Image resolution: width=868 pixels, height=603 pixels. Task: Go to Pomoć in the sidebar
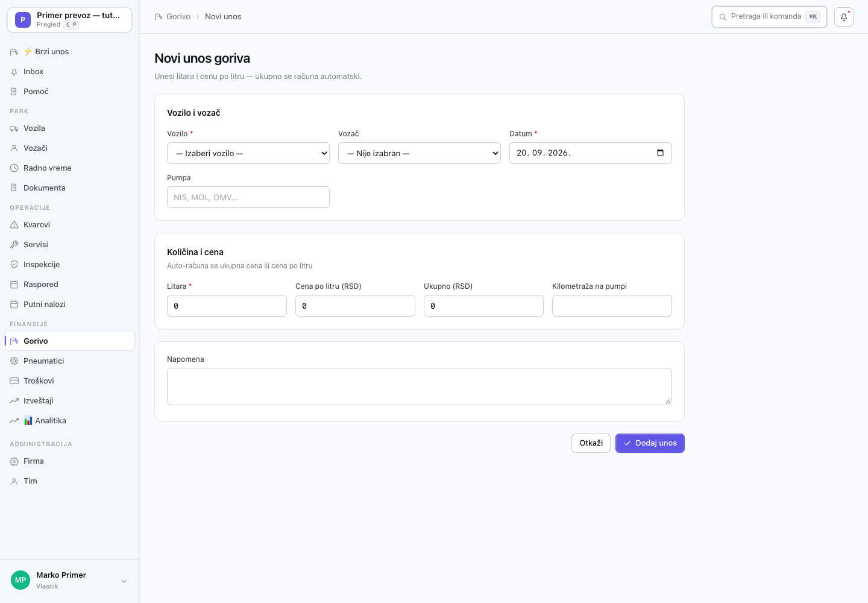69,92
